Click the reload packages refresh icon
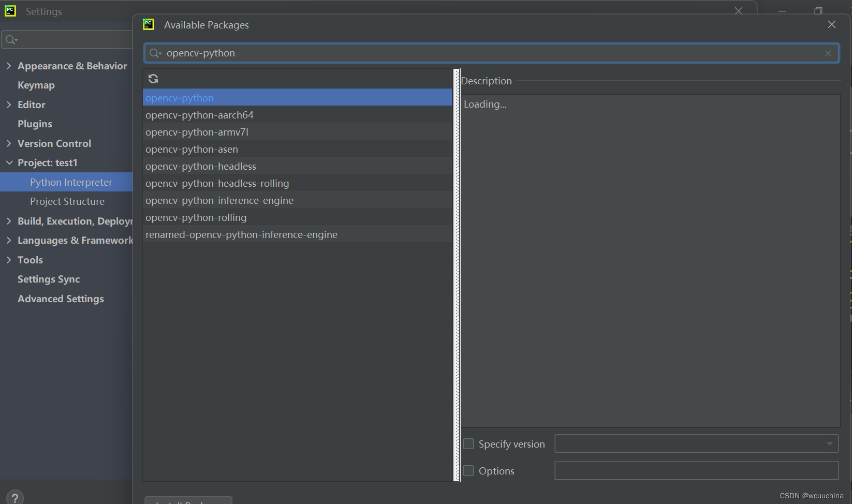The height and width of the screenshot is (504, 852). 153,79
